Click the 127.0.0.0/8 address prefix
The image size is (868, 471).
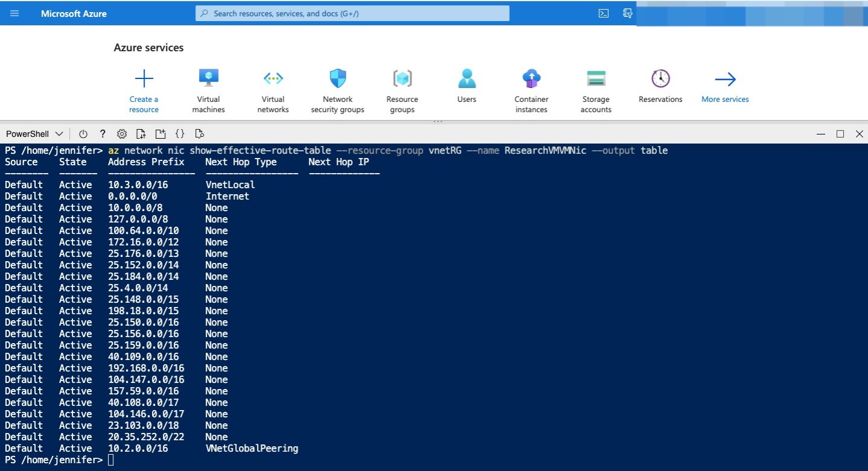[138, 219]
